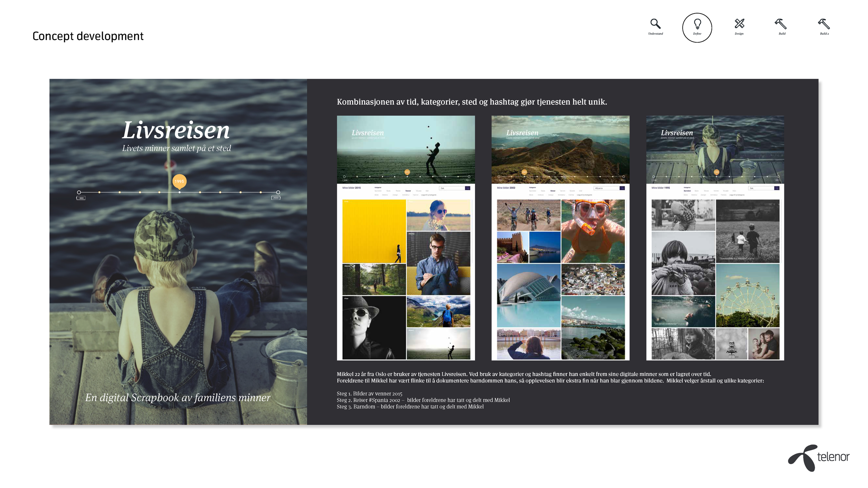Open the ferris wheel photo thumbnail

(747, 295)
